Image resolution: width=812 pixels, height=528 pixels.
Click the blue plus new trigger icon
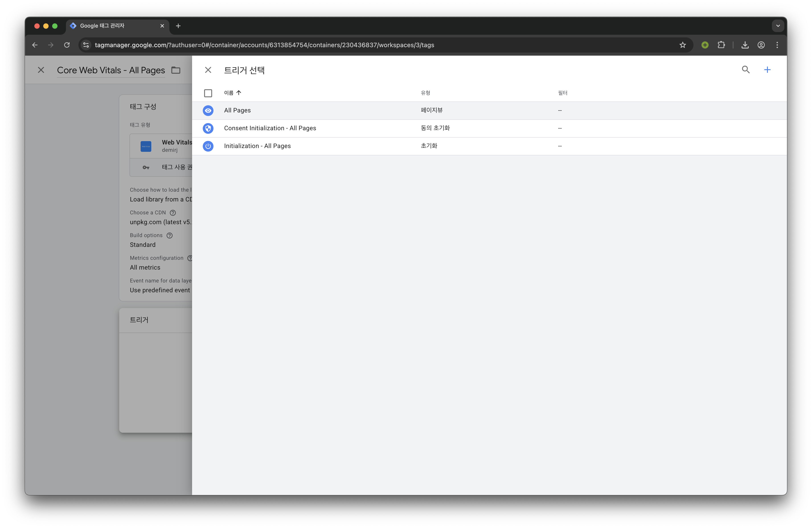pyautogui.click(x=767, y=70)
